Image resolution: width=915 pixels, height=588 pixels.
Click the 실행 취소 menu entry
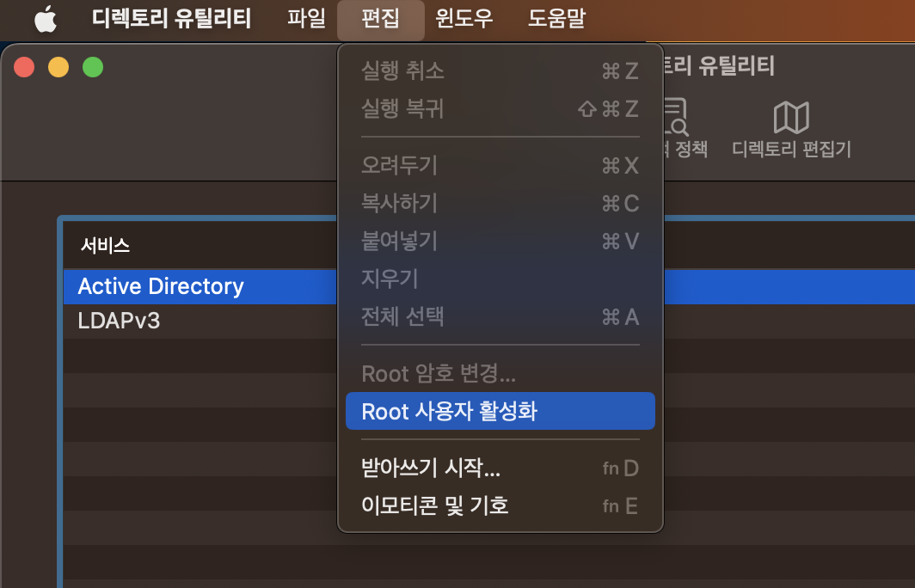[x=500, y=71]
